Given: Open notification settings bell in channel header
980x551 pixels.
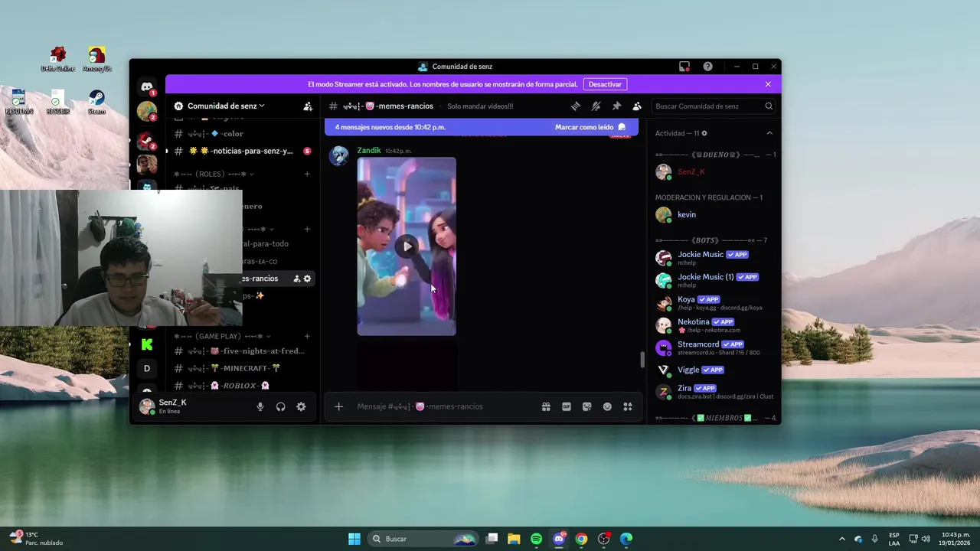Looking at the screenshot, I should [x=596, y=106].
